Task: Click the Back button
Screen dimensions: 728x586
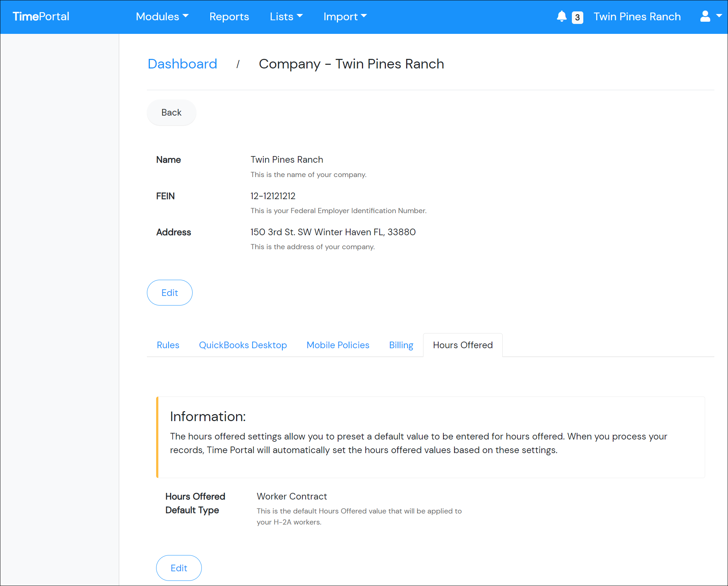Action: 171,113
